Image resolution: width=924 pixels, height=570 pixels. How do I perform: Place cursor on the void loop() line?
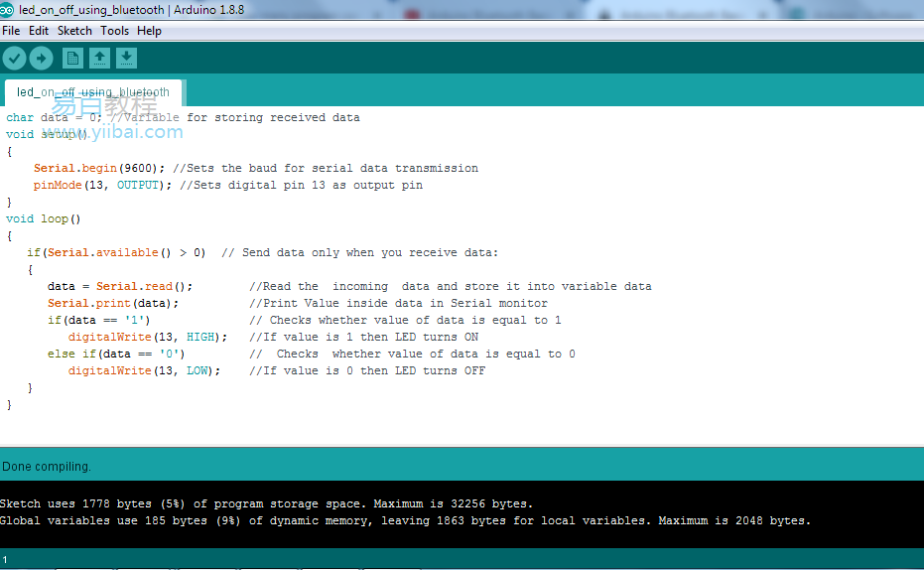pos(44,219)
